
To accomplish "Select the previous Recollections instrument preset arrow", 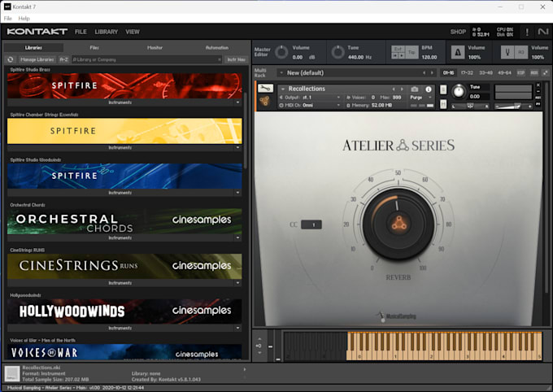I will (394, 89).
